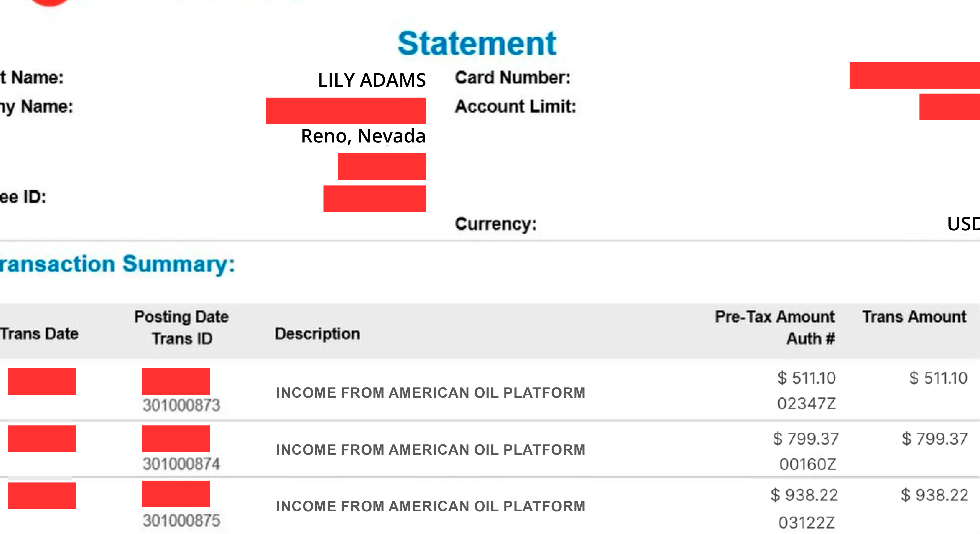The image size is (980, 534).
Task: Click the Posting Date column header
Action: (182, 317)
